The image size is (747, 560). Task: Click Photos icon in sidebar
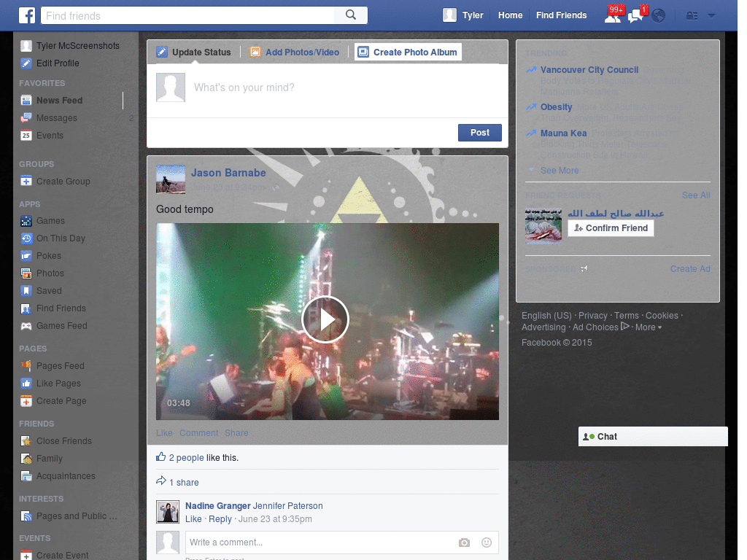pyautogui.click(x=26, y=273)
